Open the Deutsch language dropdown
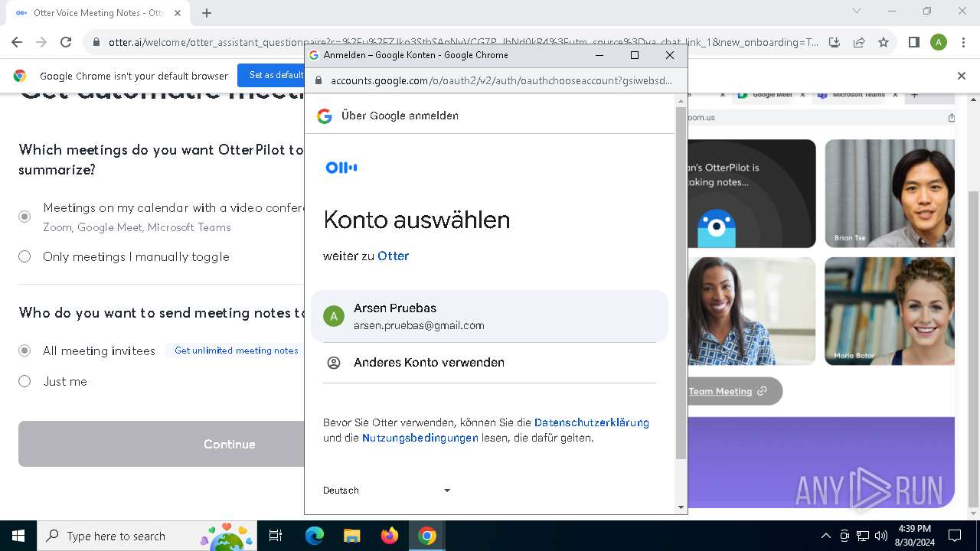 click(387, 491)
